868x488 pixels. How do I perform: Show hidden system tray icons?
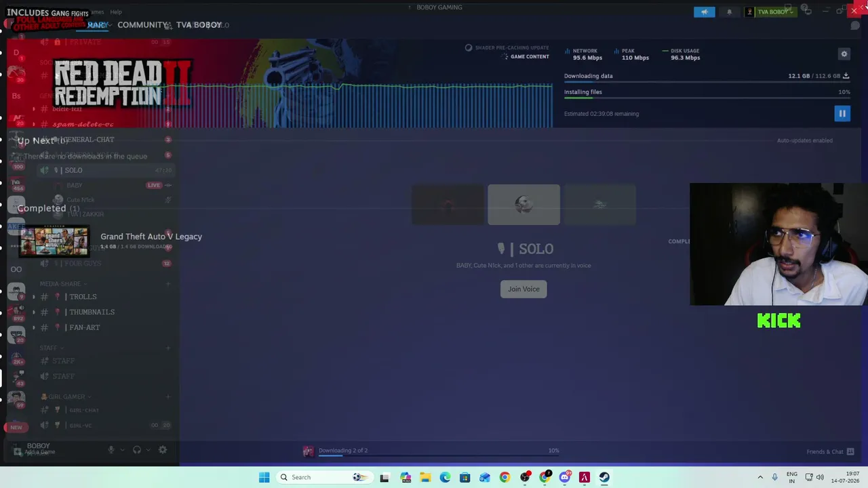click(760, 477)
